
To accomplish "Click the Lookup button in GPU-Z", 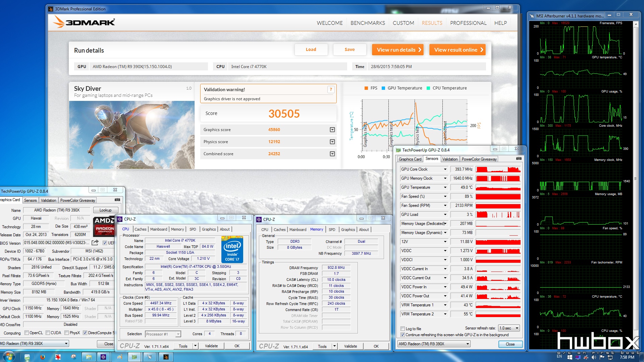I will pyautogui.click(x=105, y=210).
